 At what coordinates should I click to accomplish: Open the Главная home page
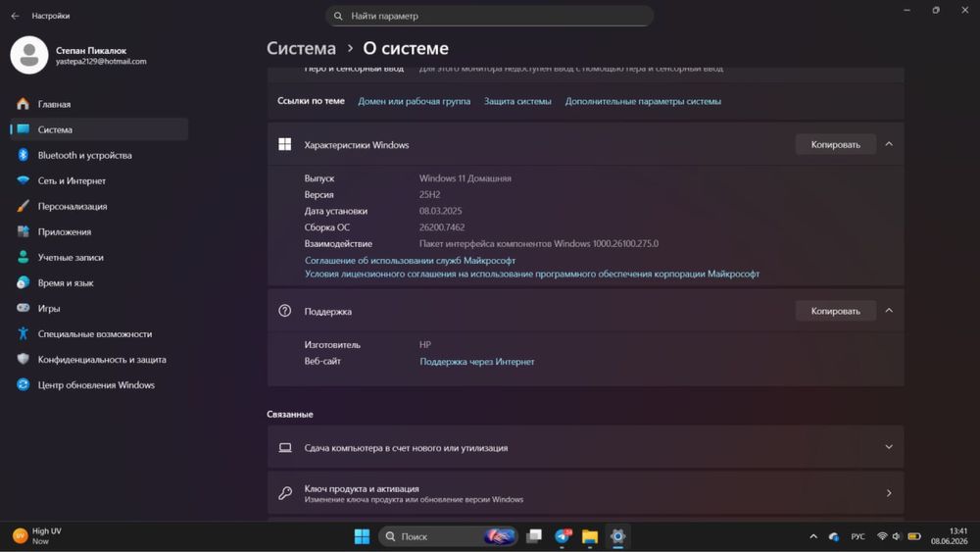(x=99, y=104)
